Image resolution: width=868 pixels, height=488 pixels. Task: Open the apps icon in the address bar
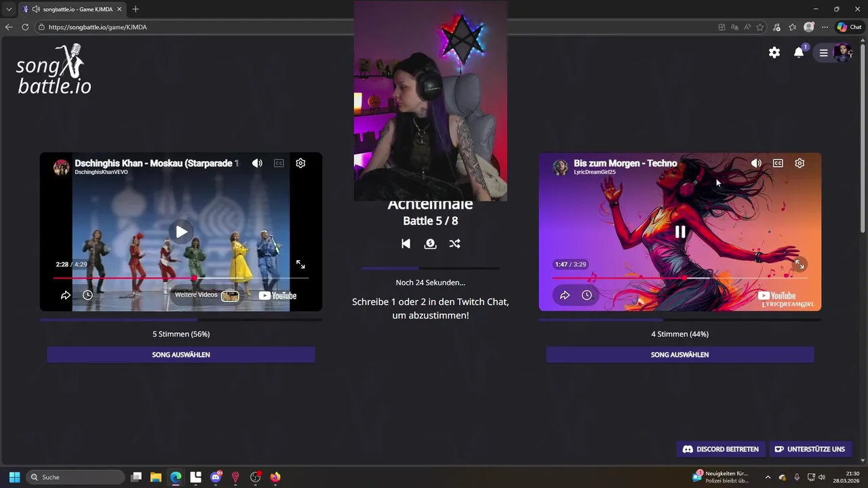pyautogui.click(x=722, y=27)
